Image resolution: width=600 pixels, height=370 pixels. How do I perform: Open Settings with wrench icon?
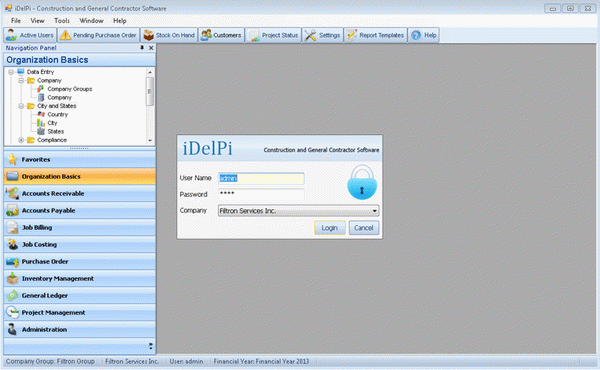coord(322,35)
